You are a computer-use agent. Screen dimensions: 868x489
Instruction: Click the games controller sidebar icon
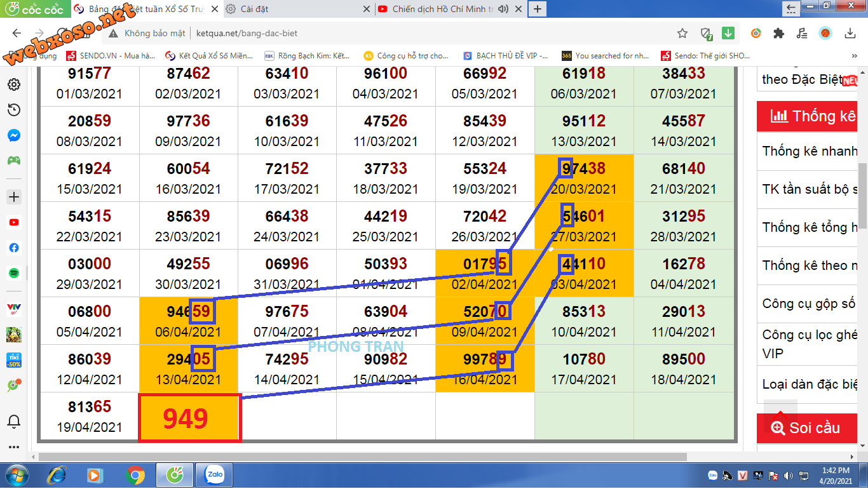pos(13,160)
